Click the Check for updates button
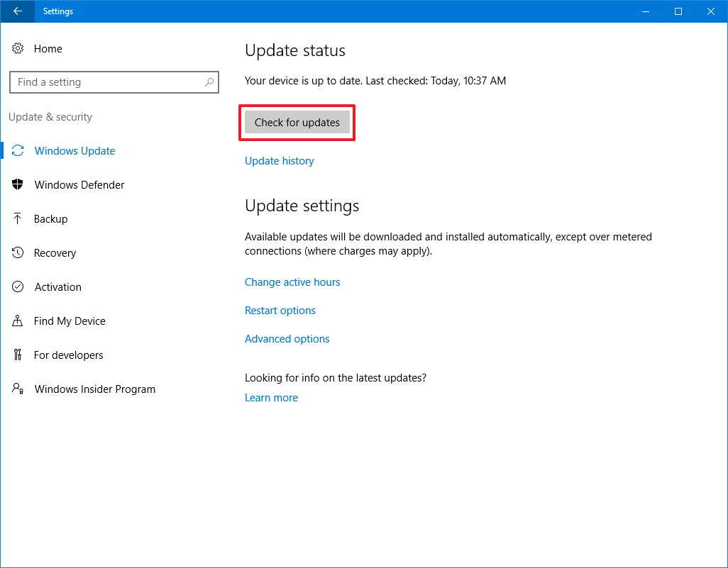 click(x=297, y=122)
